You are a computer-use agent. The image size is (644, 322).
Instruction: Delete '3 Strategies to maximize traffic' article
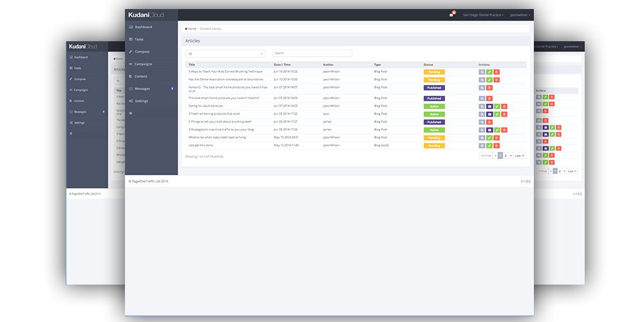pos(504,130)
